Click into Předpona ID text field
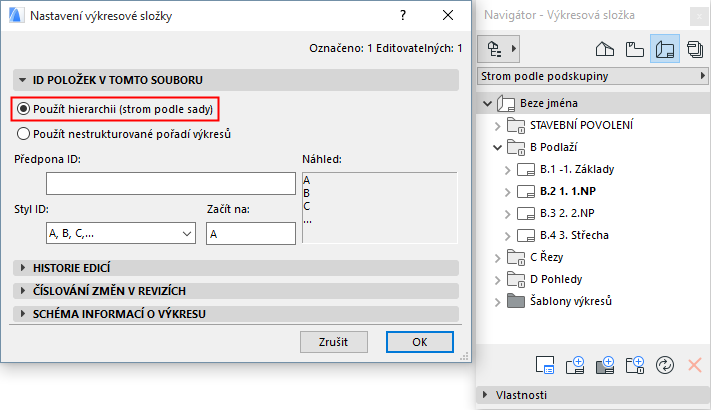This screenshot has width=711, height=410. (x=170, y=183)
